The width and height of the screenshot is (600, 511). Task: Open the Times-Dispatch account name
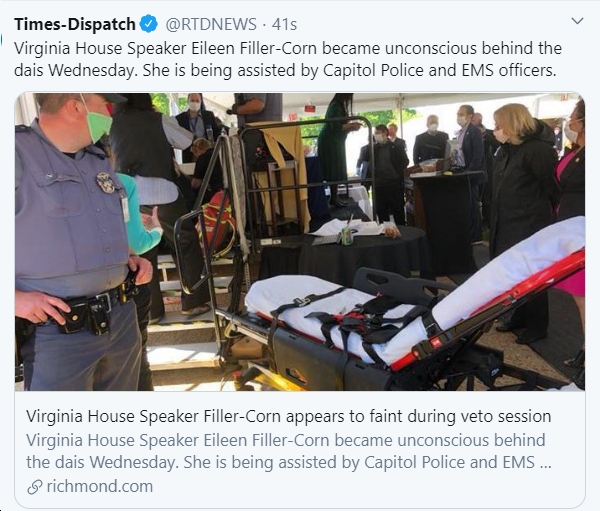click(75, 24)
